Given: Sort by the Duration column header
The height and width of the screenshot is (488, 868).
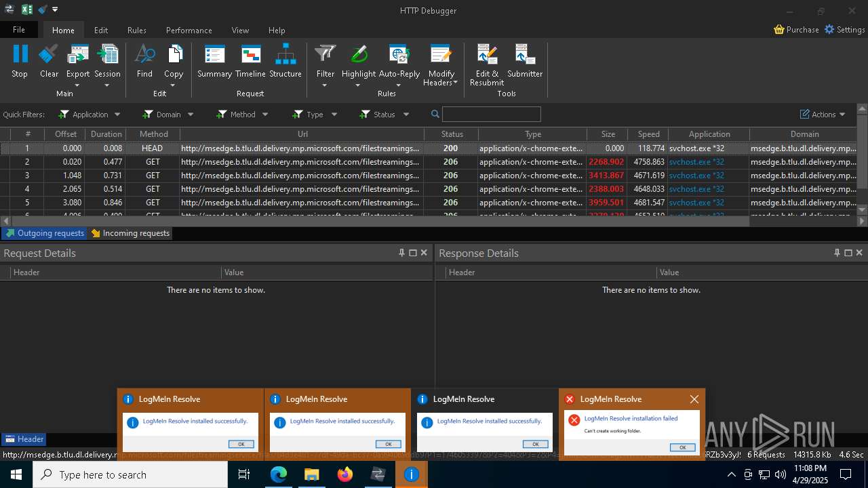Looking at the screenshot, I should (106, 134).
